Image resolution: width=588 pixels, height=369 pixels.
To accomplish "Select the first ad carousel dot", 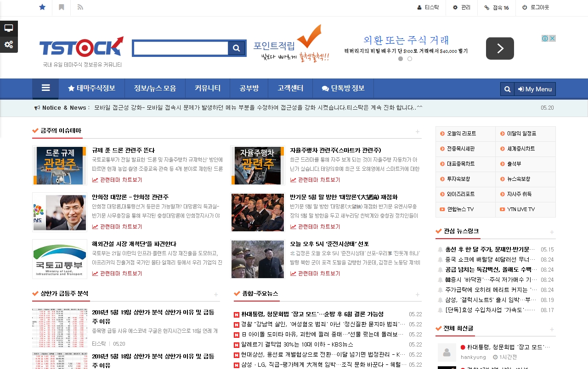I will (401, 59).
